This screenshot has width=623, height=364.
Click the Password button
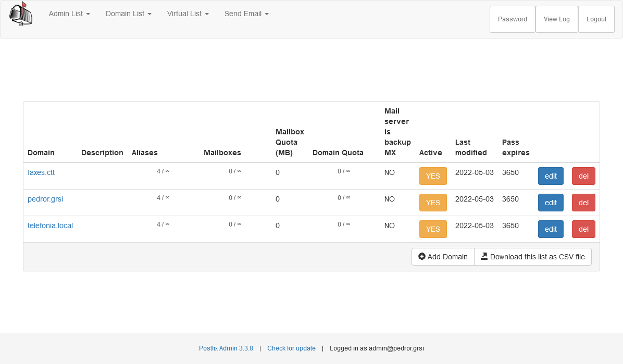click(x=512, y=19)
